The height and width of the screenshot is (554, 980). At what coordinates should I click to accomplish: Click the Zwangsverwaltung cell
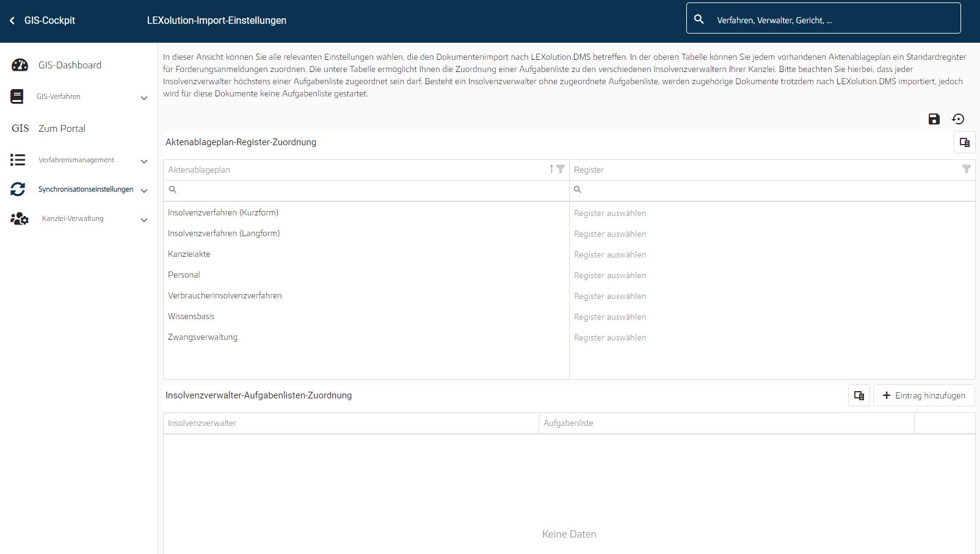tap(366, 337)
